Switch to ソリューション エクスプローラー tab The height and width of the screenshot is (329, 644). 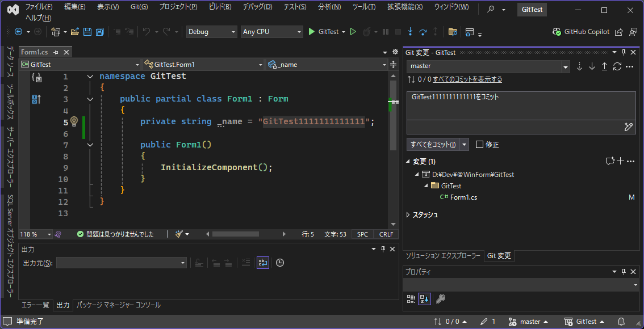pos(442,256)
